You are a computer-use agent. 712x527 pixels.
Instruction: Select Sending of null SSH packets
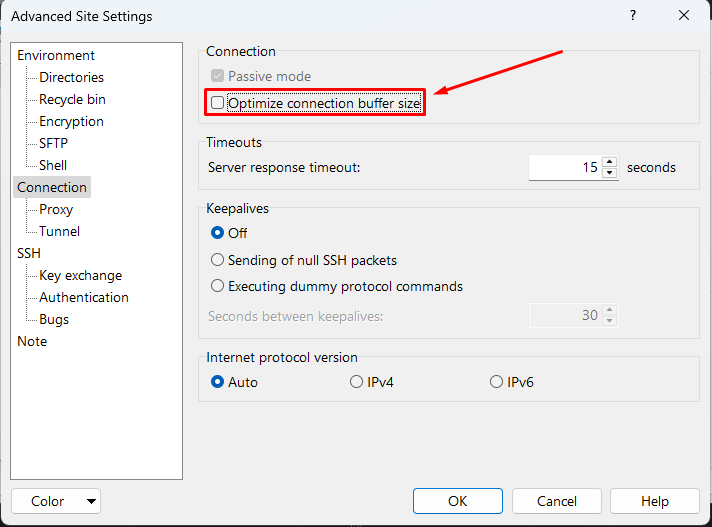pos(217,260)
